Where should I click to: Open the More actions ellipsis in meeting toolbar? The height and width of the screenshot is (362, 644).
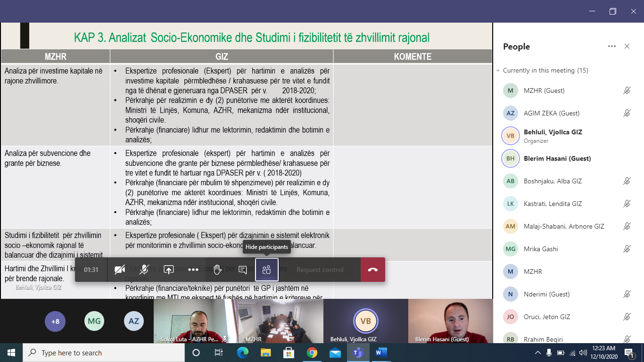tap(193, 270)
